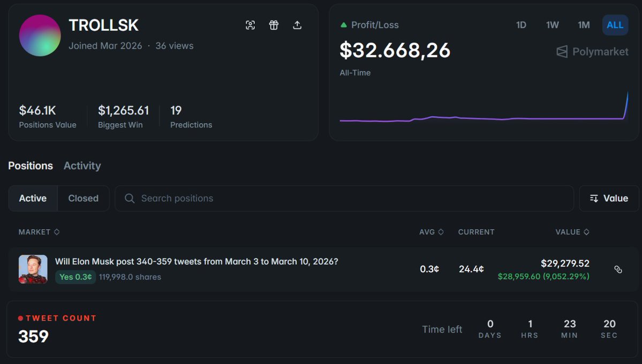Screen dimensions: 642x364
Task: Click the Yes 0.3¢ badge
Action: (75, 277)
